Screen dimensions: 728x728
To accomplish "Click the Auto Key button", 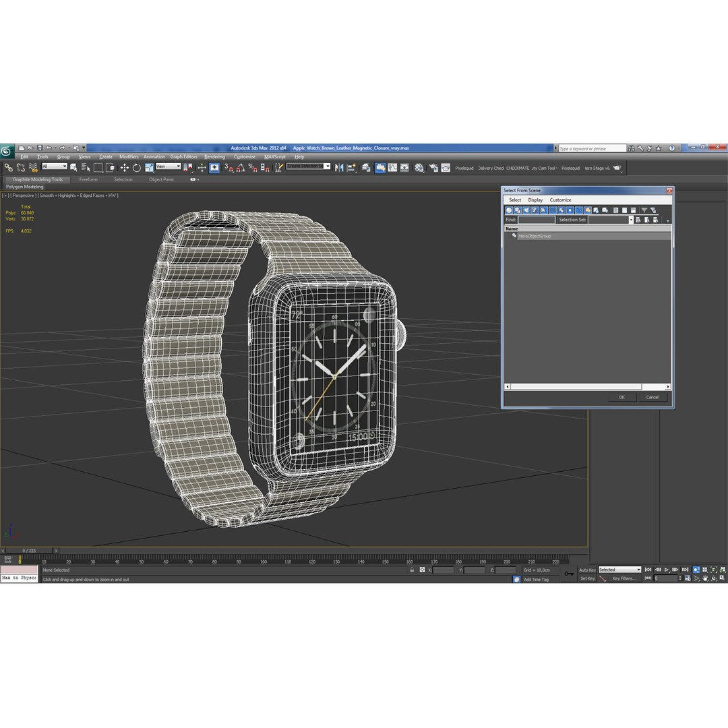I will coord(587,570).
